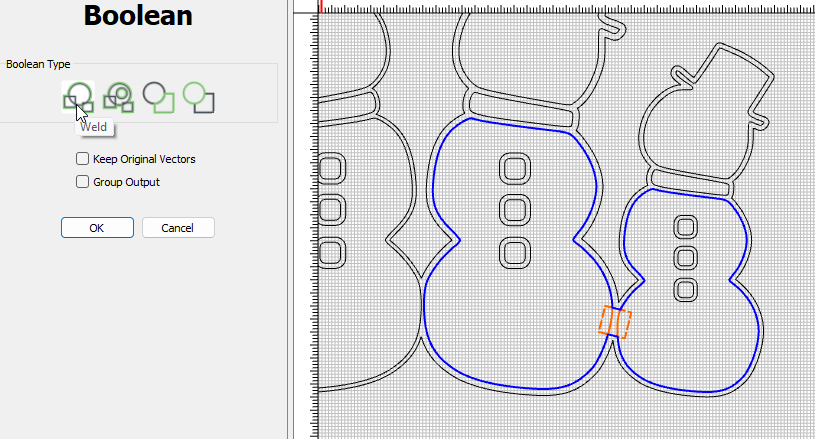815x439 pixels.
Task: Click the Boolean Type label
Action: point(38,64)
